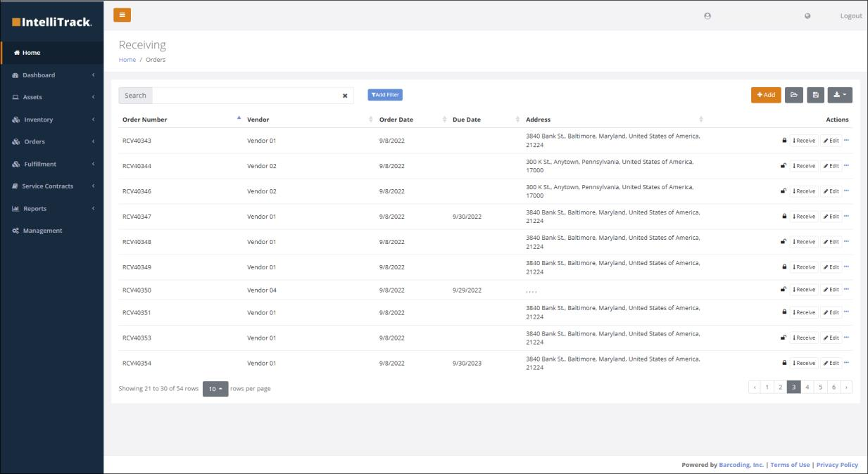
Task: Go to page 1 in pagination
Action: (x=767, y=387)
